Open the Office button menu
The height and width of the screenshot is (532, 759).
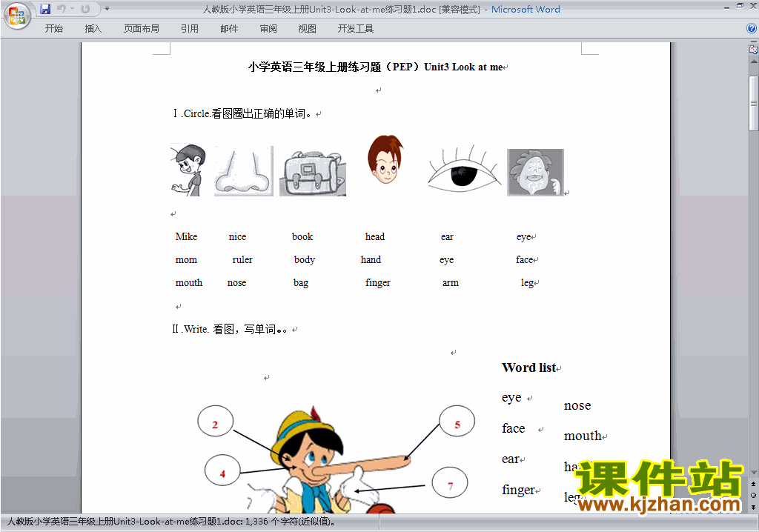coord(17,16)
